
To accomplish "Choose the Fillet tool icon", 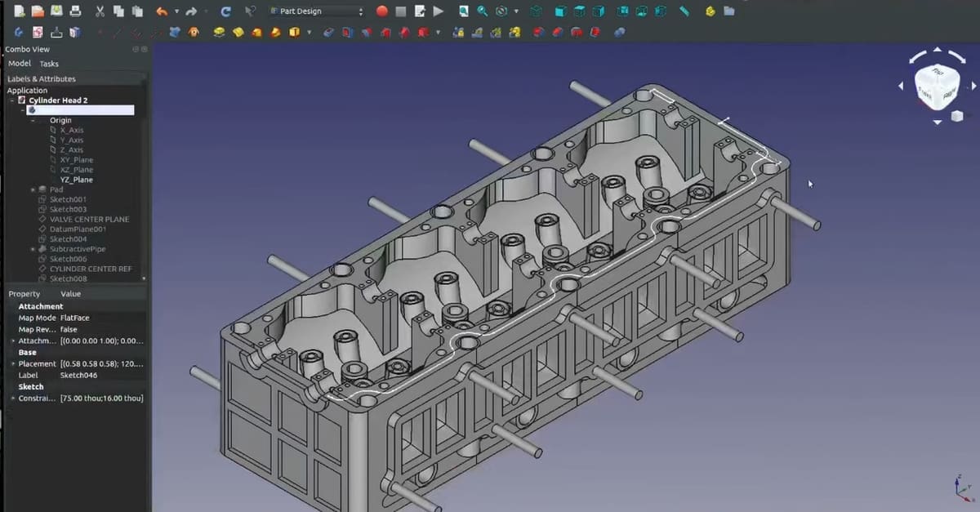I will [537, 33].
